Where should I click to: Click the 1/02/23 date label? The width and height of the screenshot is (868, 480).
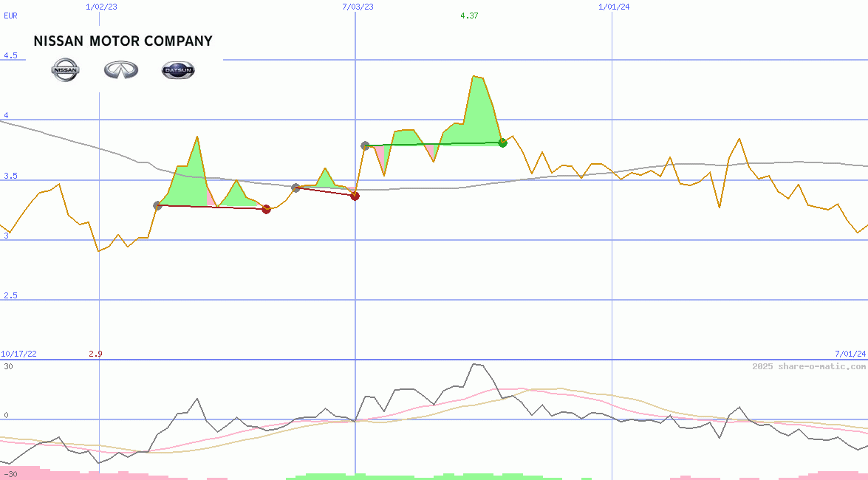coord(101,7)
